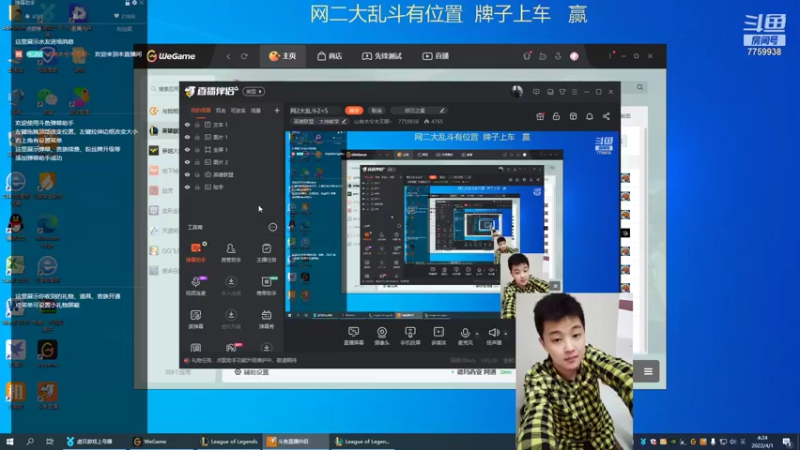Viewport: 800px width, 450px height.
Task: Select layer row 英雄联盟 in source list
Action: 231,174
